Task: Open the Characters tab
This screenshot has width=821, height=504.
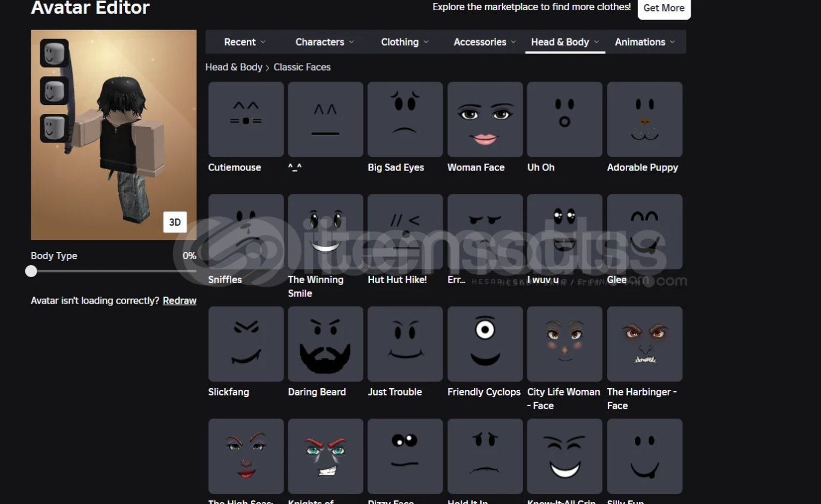Action: 325,42
